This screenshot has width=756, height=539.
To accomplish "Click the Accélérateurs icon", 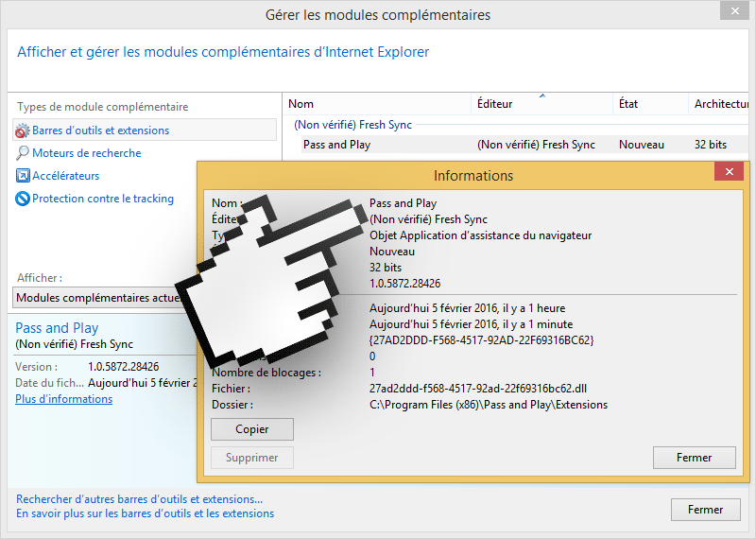I will point(23,176).
